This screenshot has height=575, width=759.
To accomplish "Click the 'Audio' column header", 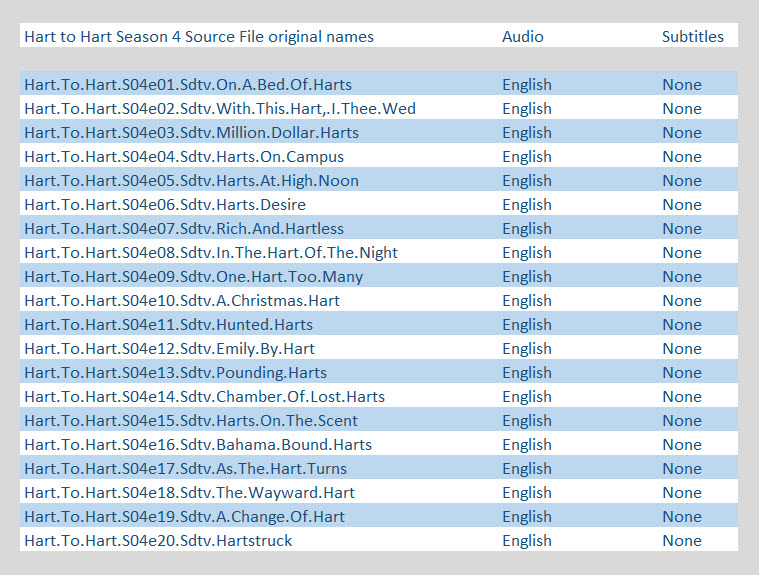I will pos(523,37).
